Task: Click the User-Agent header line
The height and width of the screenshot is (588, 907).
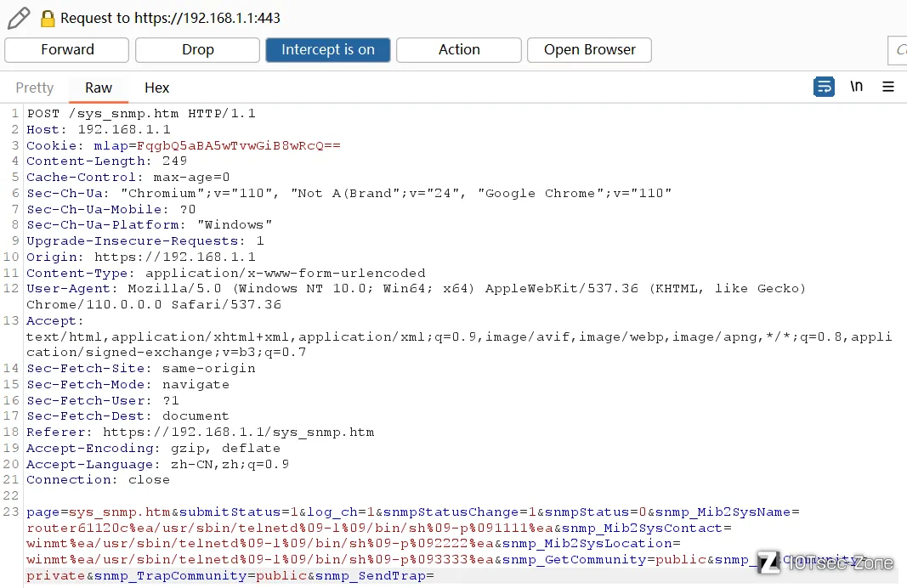Action: tap(416, 297)
